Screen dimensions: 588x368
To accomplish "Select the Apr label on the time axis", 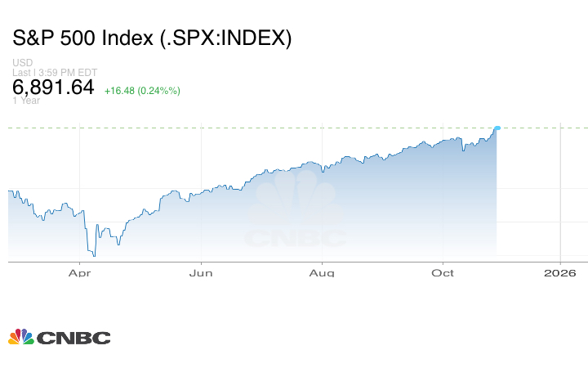I will (x=79, y=272).
